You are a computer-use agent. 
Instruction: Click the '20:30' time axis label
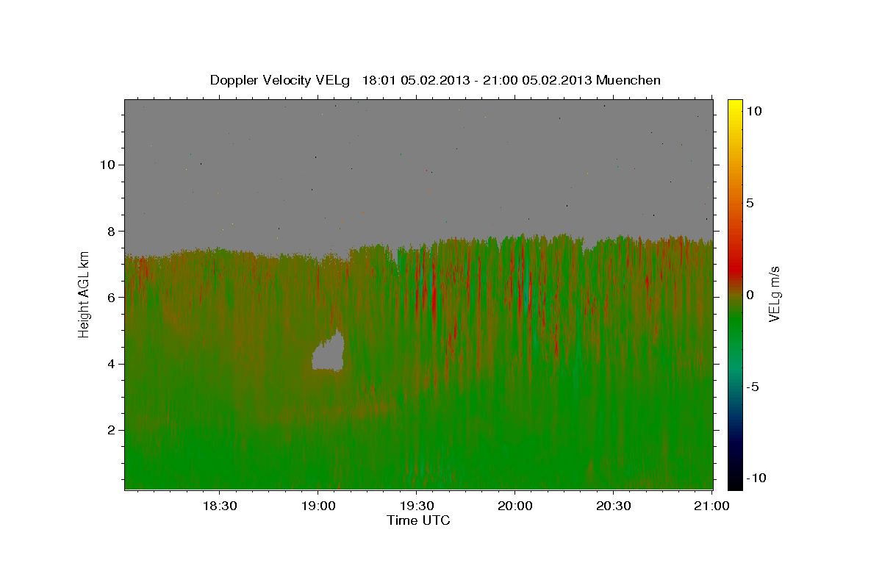(x=613, y=506)
